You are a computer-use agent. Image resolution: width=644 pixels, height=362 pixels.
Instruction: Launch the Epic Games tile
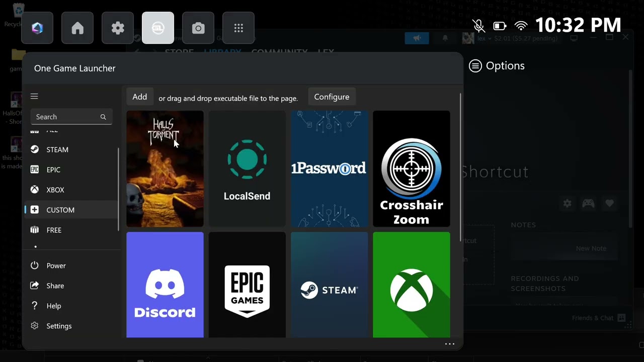(247, 285)
